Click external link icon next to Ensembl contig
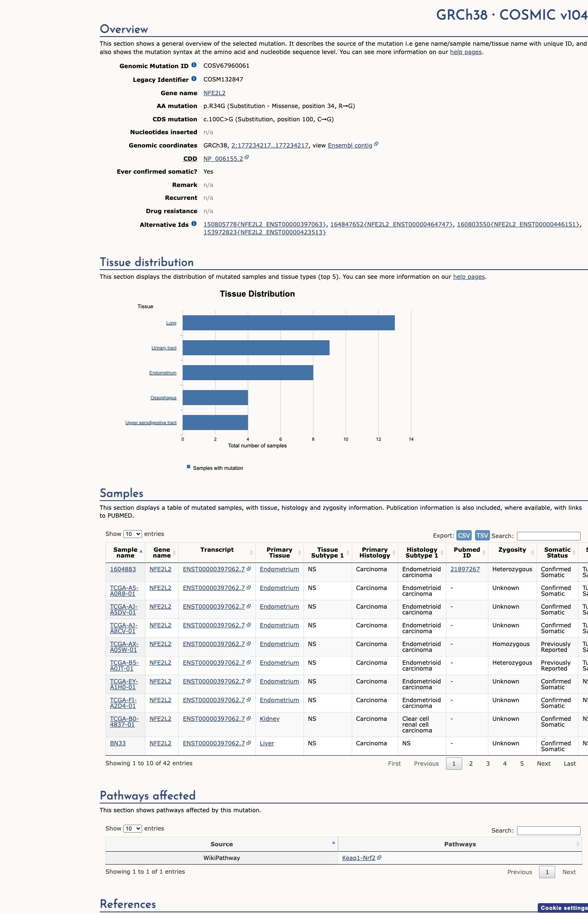 click(376, 144)
